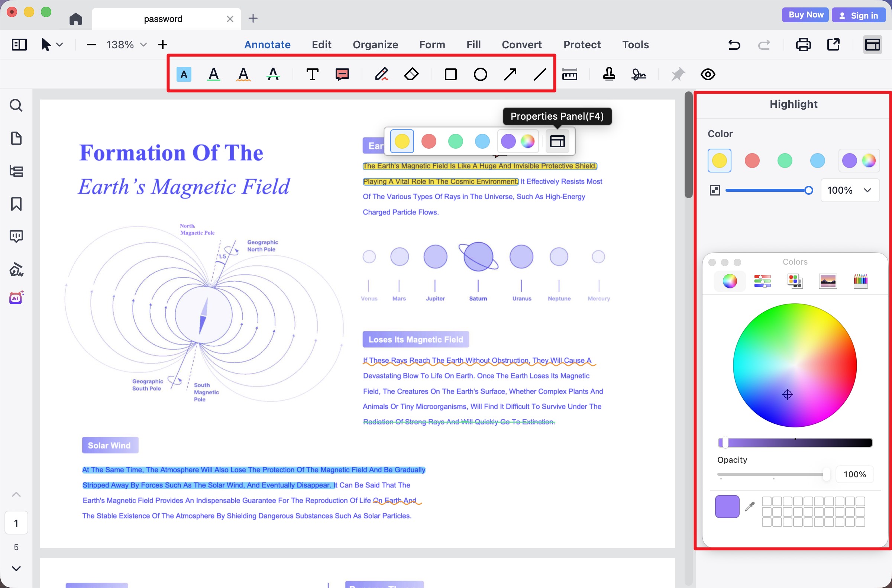The image size is (892, 588).
Task: Select the Pencil drawing tool
Action: 381,74
